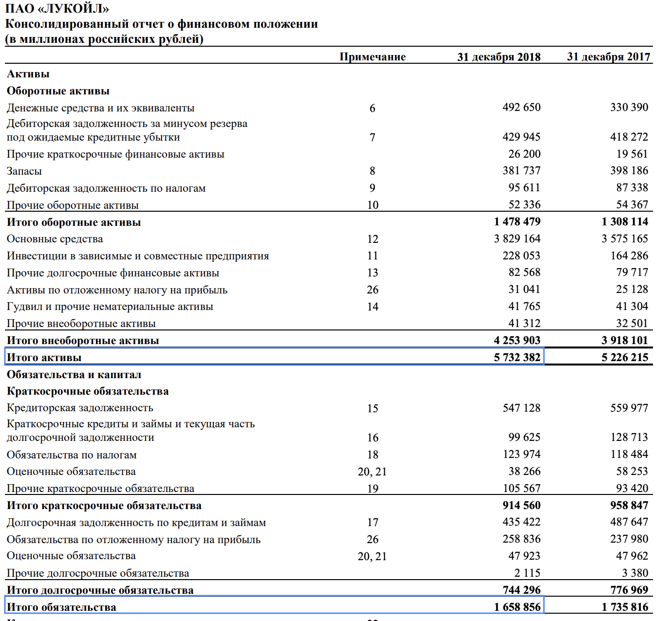Viewport: 672px width, 621px height.
Task: Click the value 547 128
Action: (x=522, y=408)
